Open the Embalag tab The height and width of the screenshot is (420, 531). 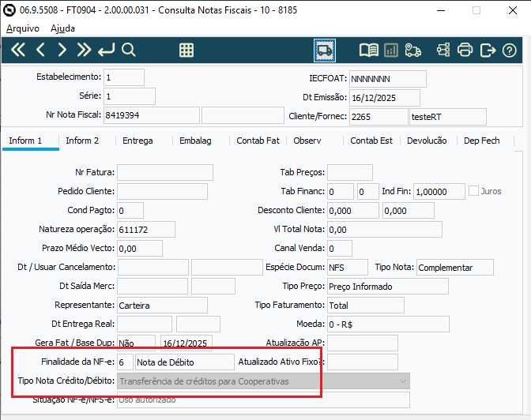point(195,141)
